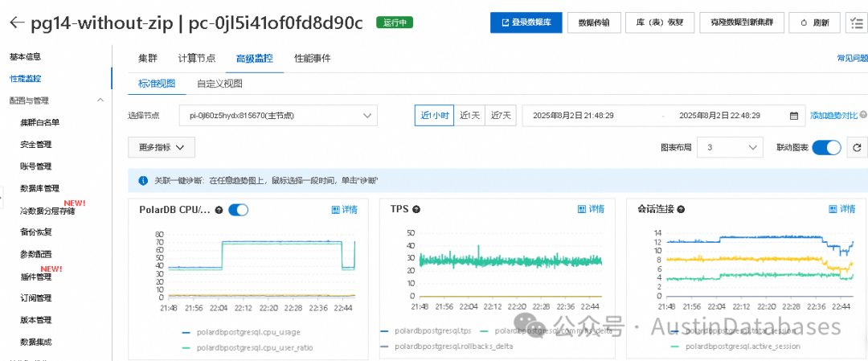Open 账号管理 in the sidebar
The width and height of the screenshot is (868, 361).
[x=35, y=166]
